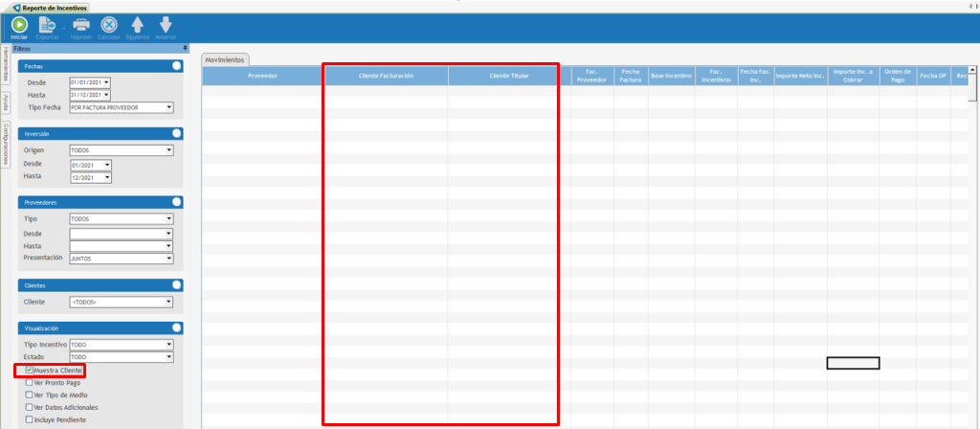Collapse the Fechas section with its round button

tap(176, 66)
